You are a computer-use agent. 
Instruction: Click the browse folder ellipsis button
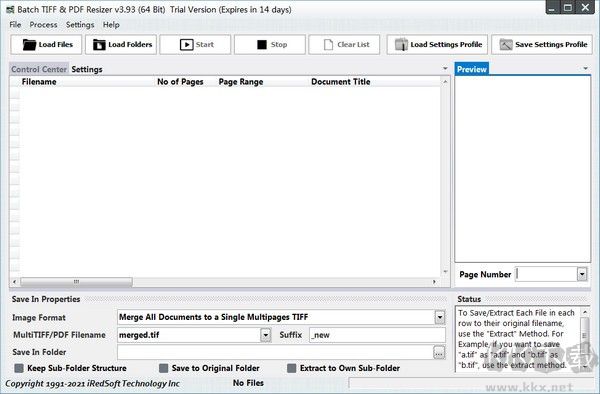pyautogui.click(x=439, y=352)
